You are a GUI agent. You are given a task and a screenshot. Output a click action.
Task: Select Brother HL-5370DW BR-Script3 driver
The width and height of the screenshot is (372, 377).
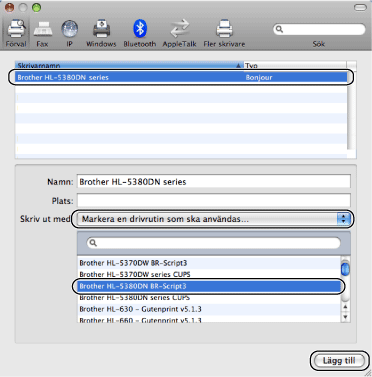click(x=209, y=263)
